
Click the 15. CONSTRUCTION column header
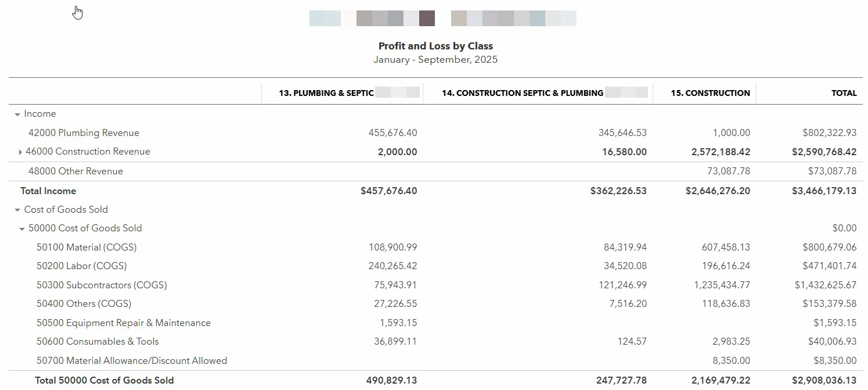click(x=710, y=93)
